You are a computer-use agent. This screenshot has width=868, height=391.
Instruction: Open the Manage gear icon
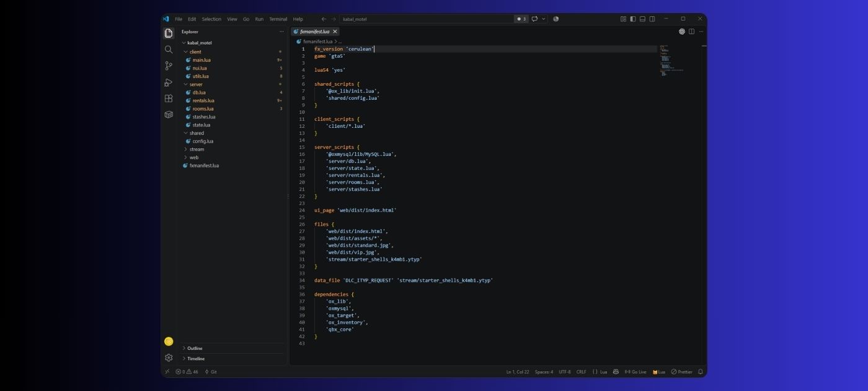(169, 357)
